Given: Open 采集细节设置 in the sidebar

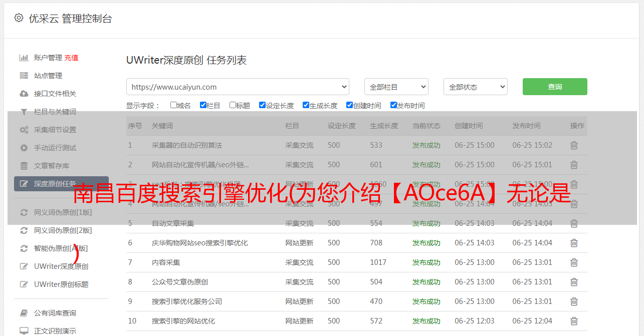Looking at the screenshot, I should point(55,130).
